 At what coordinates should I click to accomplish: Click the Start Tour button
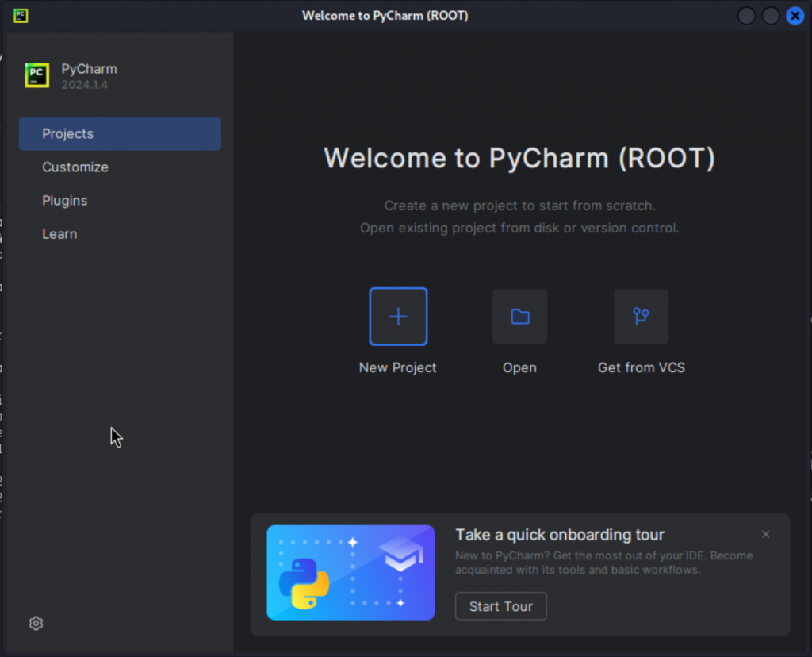[501, 606]
